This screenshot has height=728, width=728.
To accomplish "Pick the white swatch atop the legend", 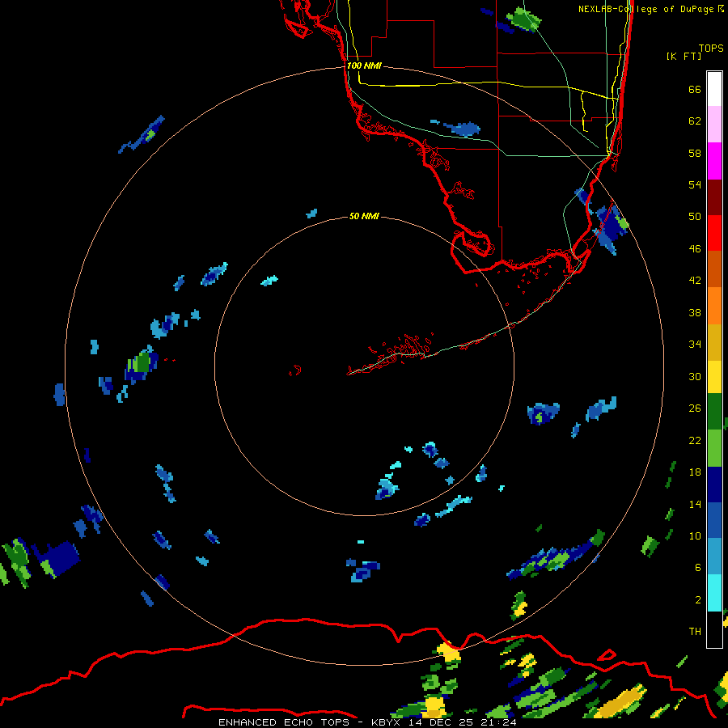I will pyautogui.click(x=714, y=89).
